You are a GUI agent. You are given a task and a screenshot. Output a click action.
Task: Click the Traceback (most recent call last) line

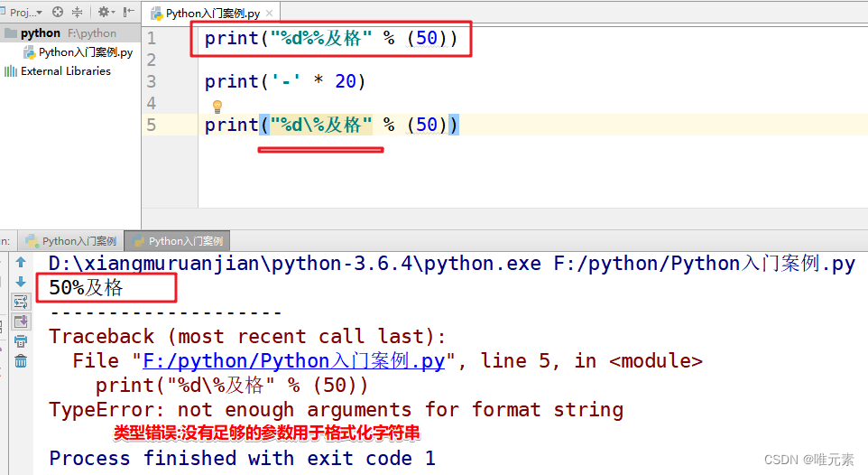pyautogui.click(x=247, y=337)
